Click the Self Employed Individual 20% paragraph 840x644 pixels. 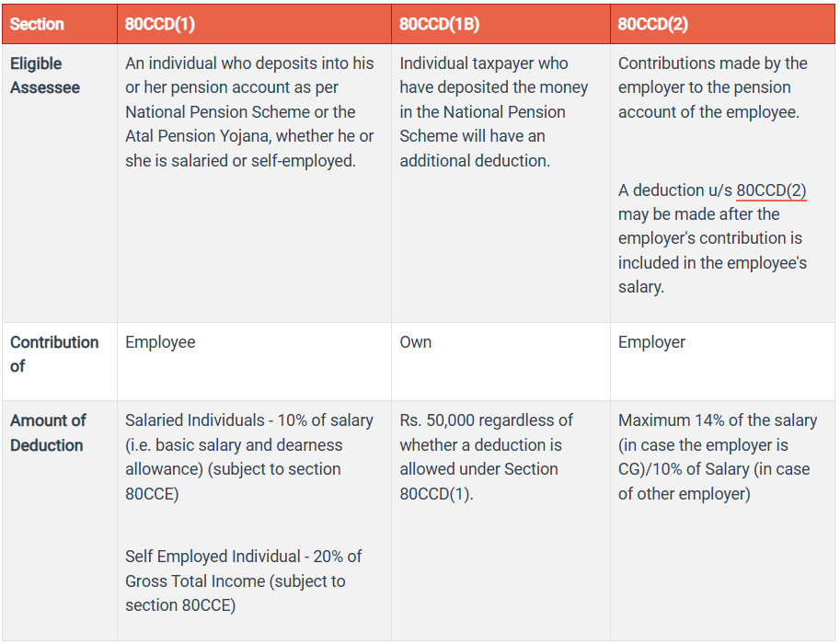tap(244, 581)
